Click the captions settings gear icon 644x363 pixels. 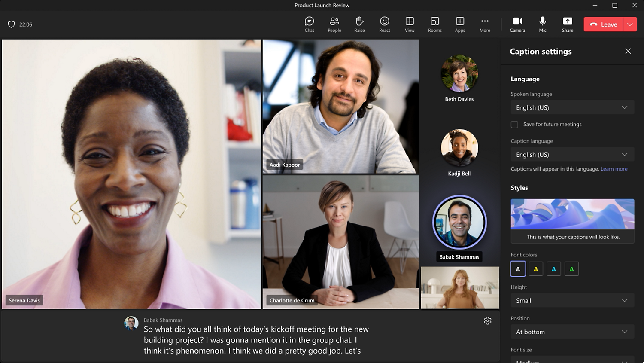click(x=487, y=321)
